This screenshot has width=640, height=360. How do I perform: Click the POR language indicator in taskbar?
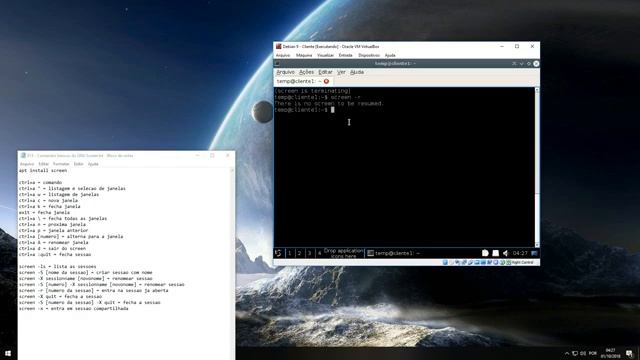pos(593,353)
